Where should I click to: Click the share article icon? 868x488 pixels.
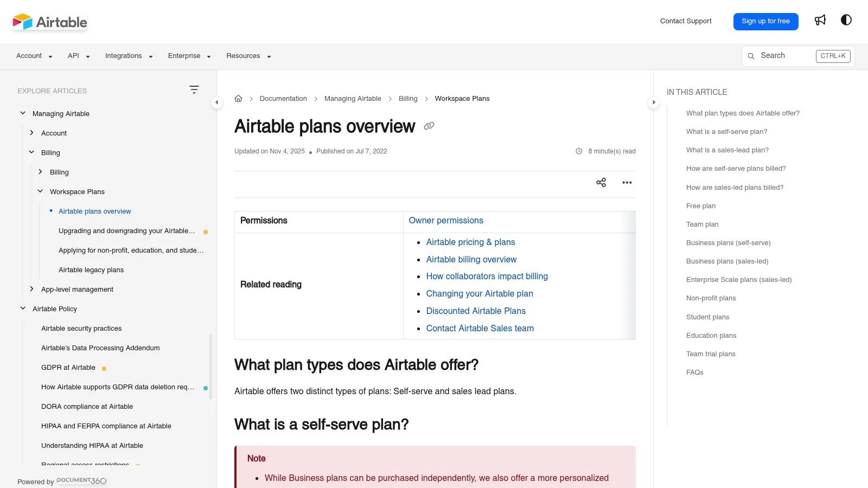(601, 183)
